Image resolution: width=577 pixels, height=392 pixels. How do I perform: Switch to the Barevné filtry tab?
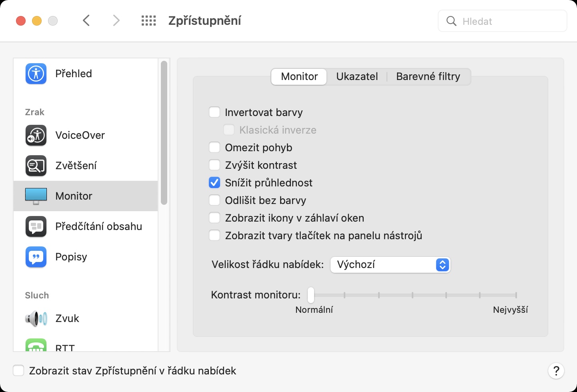click(428, 76)
